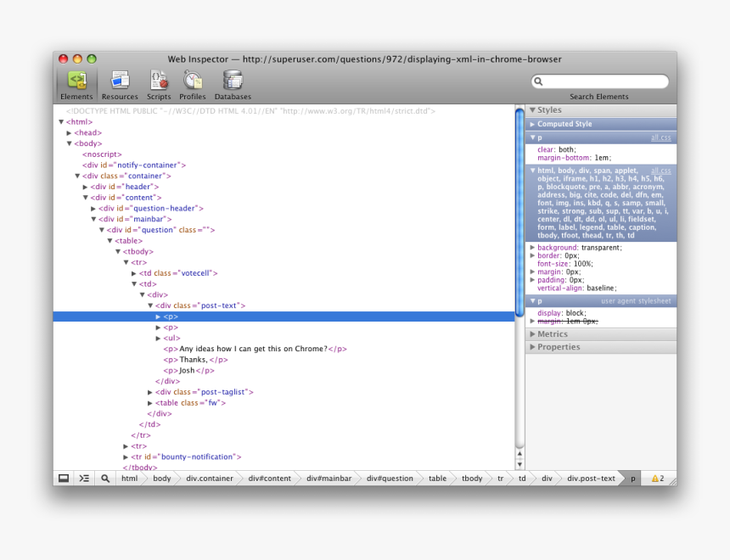Toggle the div#bounty-notification disclosure triangle

click(x=126, y=456)
